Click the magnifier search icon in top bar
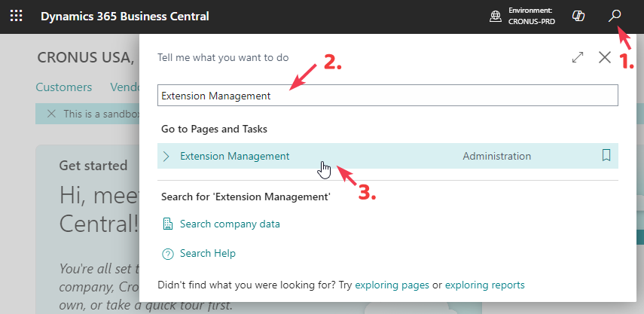 pyautogui.click(x=615, y=16)
